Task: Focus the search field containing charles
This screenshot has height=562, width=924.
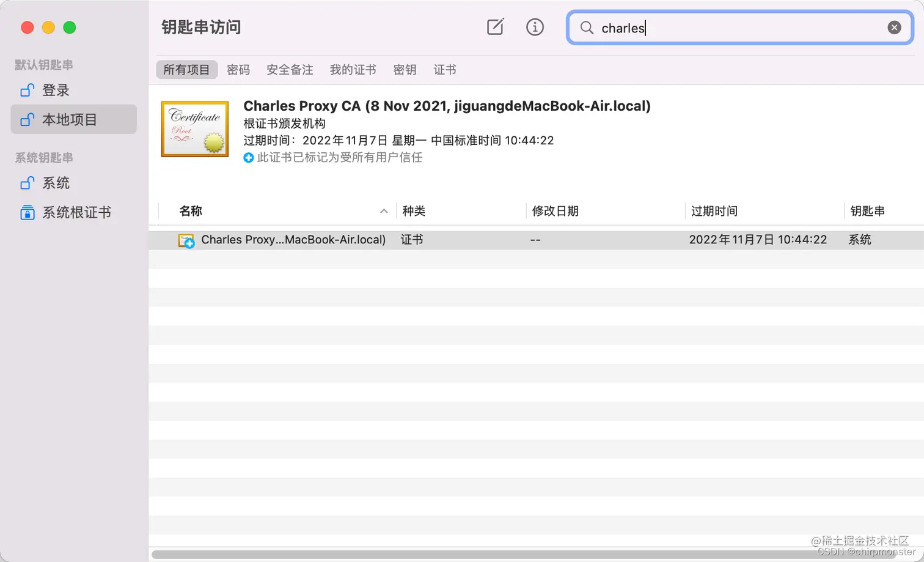Action: 739,28
